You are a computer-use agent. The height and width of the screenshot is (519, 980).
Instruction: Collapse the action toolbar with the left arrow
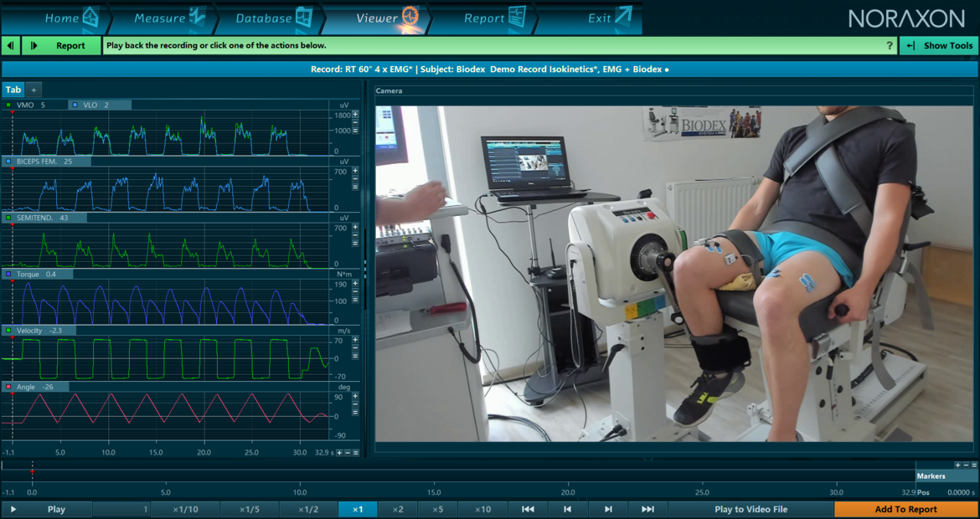point(9,45)
